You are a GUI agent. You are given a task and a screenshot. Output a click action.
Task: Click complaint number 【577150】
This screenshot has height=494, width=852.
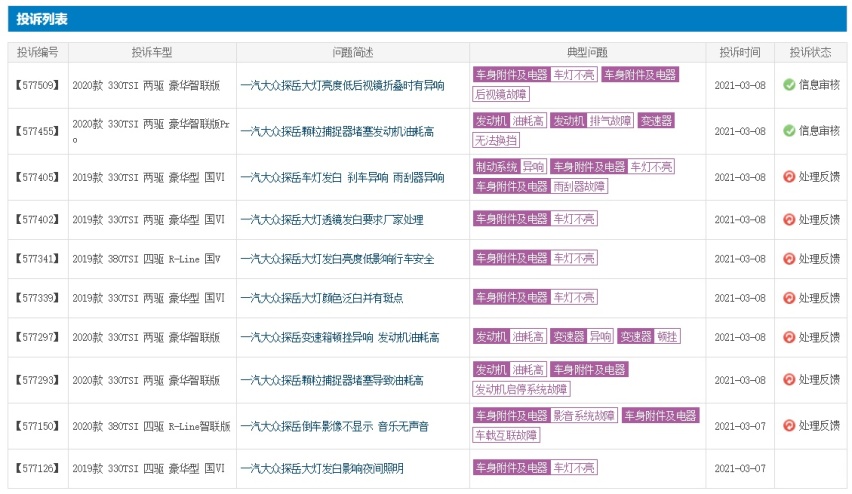37,426
